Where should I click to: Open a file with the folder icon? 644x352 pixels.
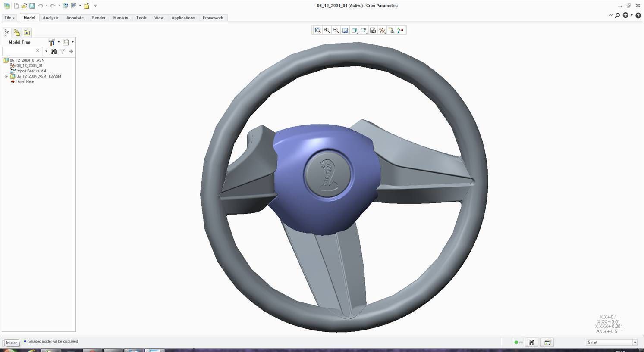(x=24, y=6)
